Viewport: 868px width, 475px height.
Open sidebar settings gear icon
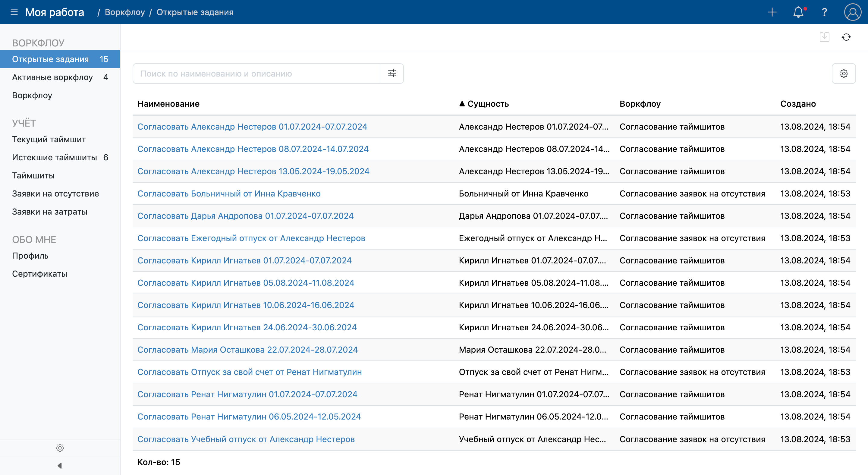click(x=60, y=448)
